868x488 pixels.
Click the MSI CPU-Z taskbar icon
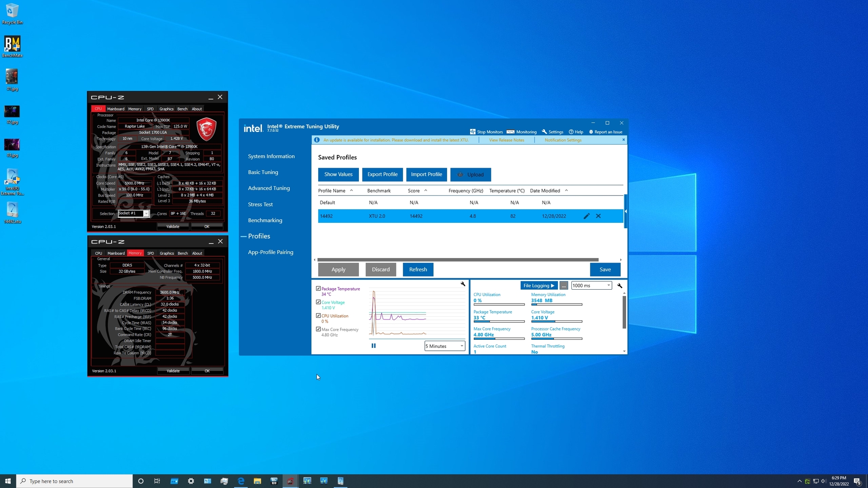point(290,481)
